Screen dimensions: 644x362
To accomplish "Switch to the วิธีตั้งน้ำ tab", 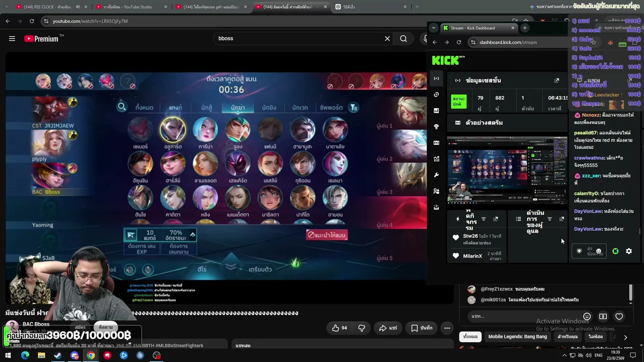I will click(371, 7).
